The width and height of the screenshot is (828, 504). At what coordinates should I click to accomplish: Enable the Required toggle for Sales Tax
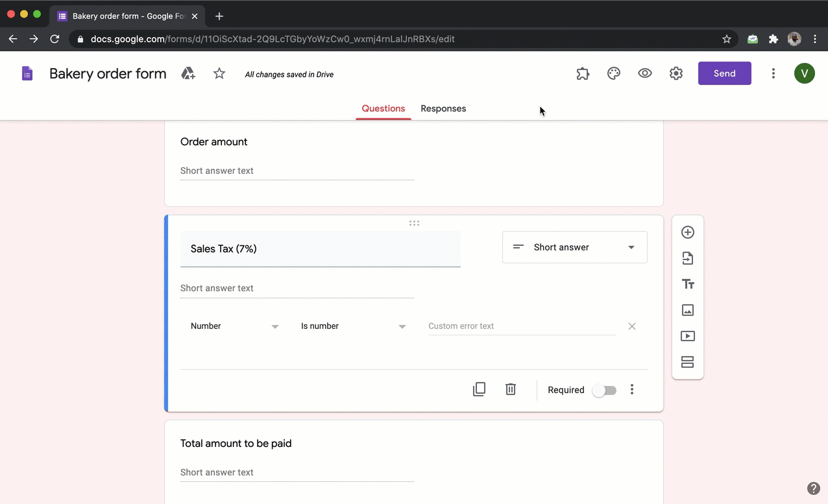pos(603,390)
